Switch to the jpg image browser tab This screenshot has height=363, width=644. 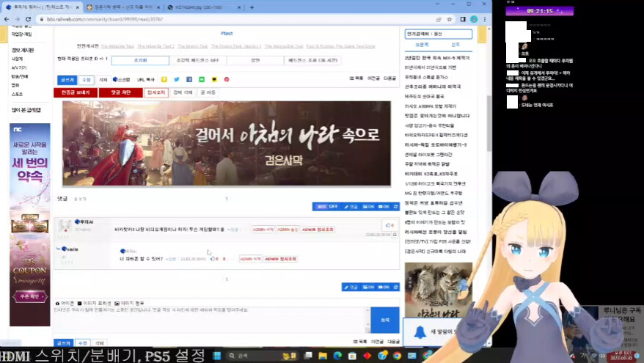click(204, 7)
